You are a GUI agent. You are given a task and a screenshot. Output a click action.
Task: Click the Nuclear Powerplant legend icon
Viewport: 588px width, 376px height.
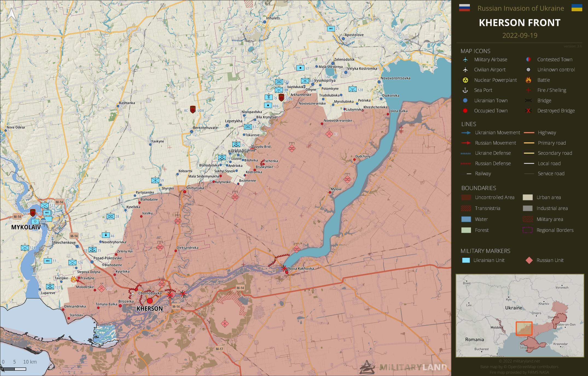tap(465, 80)
